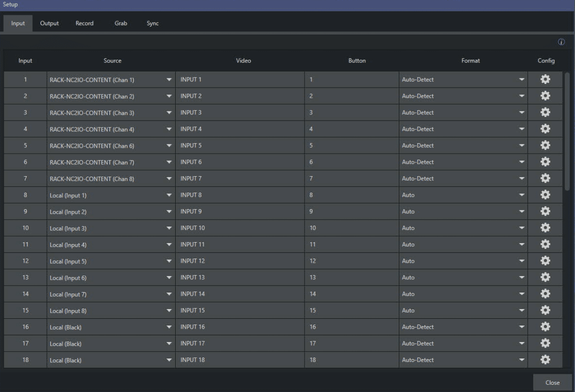Expand Source dropdown for input 2

point(168,96)
